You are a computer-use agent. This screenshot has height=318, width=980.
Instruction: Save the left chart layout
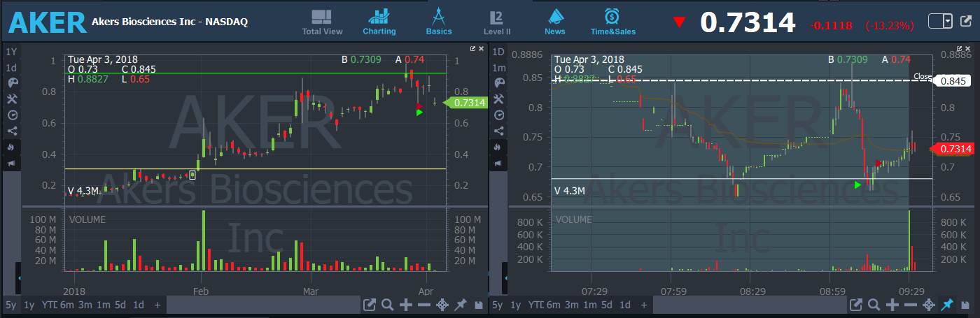(x=479, y=305)
